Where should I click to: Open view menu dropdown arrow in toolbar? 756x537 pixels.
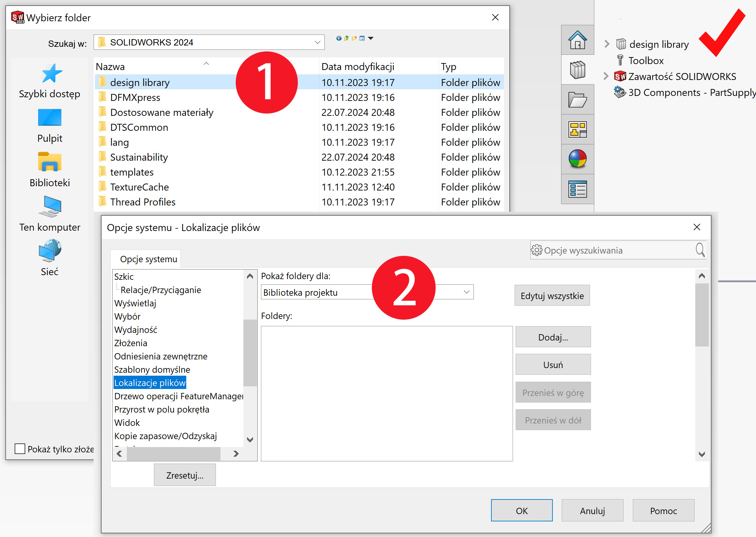(x=371, y=38)
